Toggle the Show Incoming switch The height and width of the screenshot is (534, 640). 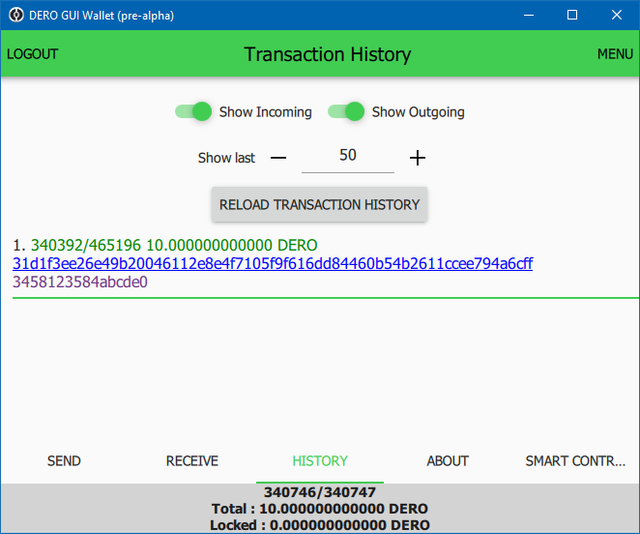click(193, 111)
